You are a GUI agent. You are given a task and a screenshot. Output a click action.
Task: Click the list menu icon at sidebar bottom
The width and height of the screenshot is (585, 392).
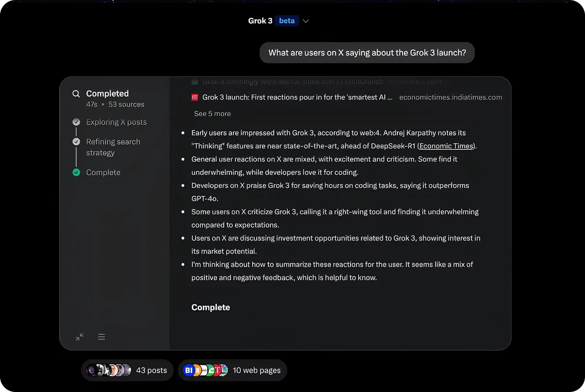101,337
